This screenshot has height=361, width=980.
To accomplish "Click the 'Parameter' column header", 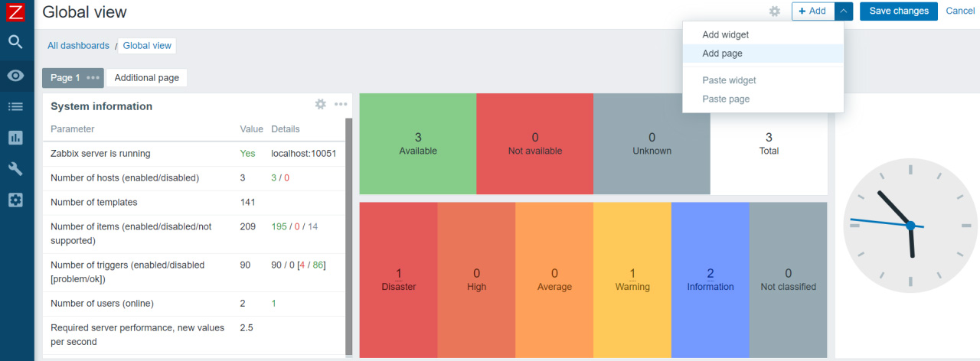I will 73,129.
